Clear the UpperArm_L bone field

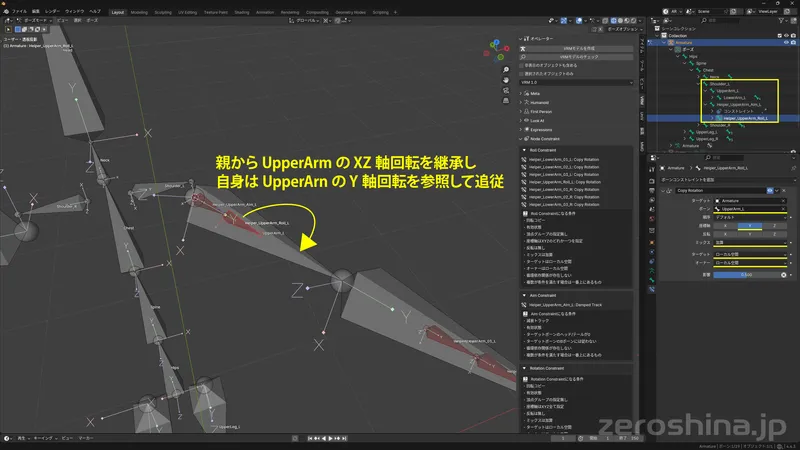point(783,209)
